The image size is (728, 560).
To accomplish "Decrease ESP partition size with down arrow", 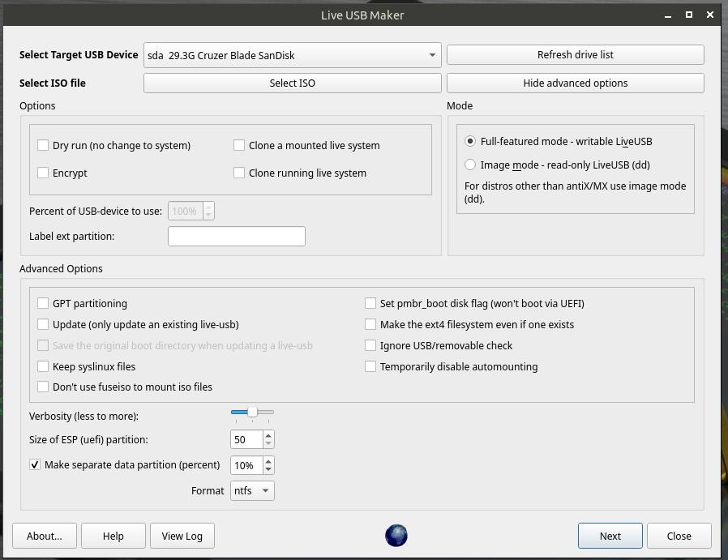I will (x=268, y=443).
